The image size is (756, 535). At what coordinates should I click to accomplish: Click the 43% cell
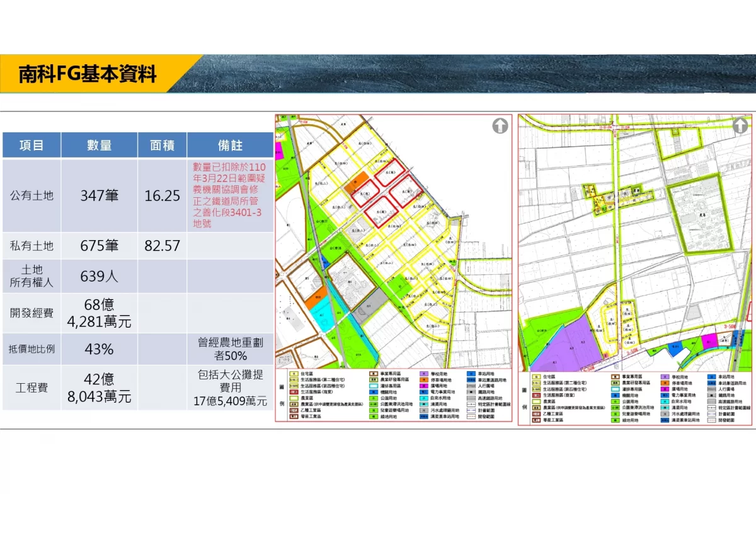pyautogui.click(x=100, y=349)
